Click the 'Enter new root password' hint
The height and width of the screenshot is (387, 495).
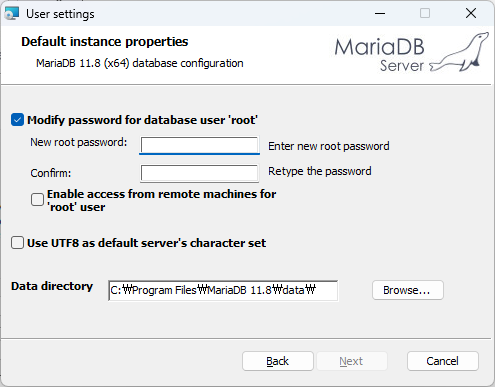pos(329,146)
